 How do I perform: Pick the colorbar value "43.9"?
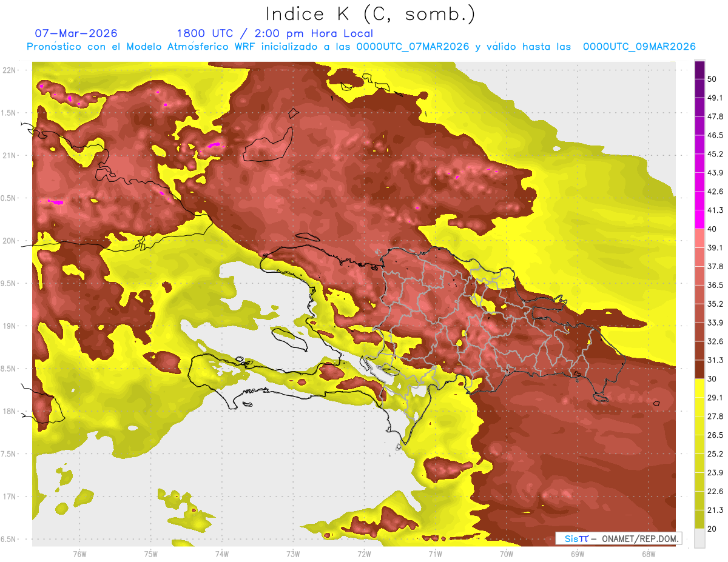click(x=715, y=173)
